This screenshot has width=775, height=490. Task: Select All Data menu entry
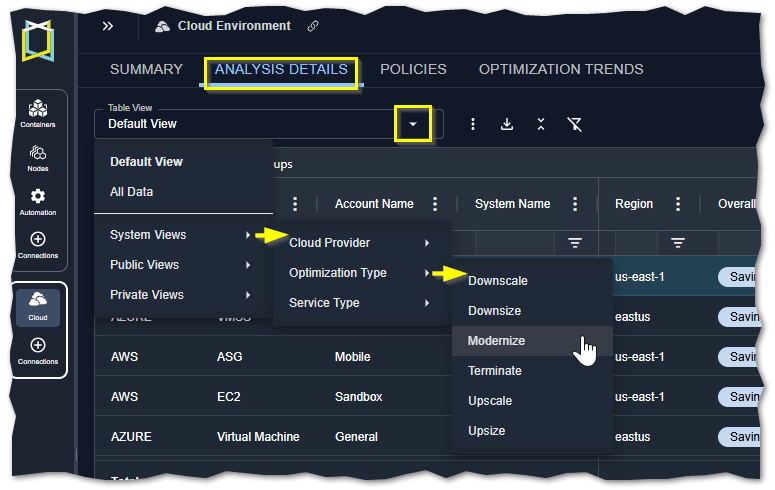(x=183, y=192)
